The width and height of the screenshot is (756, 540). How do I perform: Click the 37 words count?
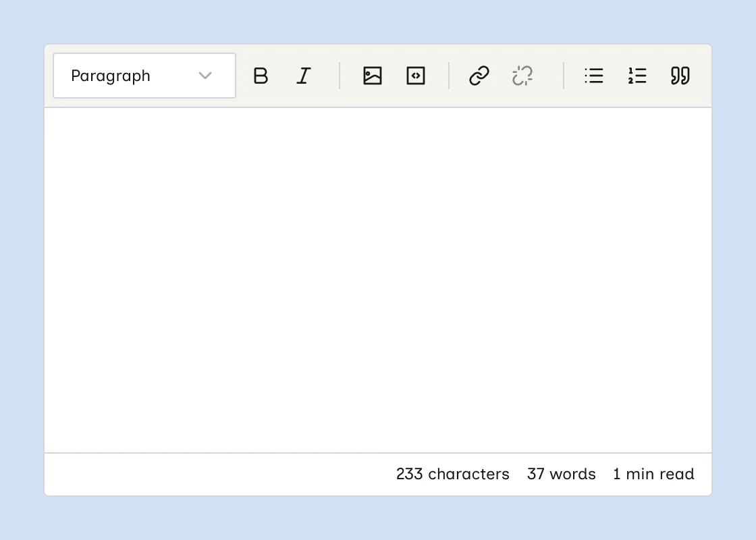click(561, 474)
